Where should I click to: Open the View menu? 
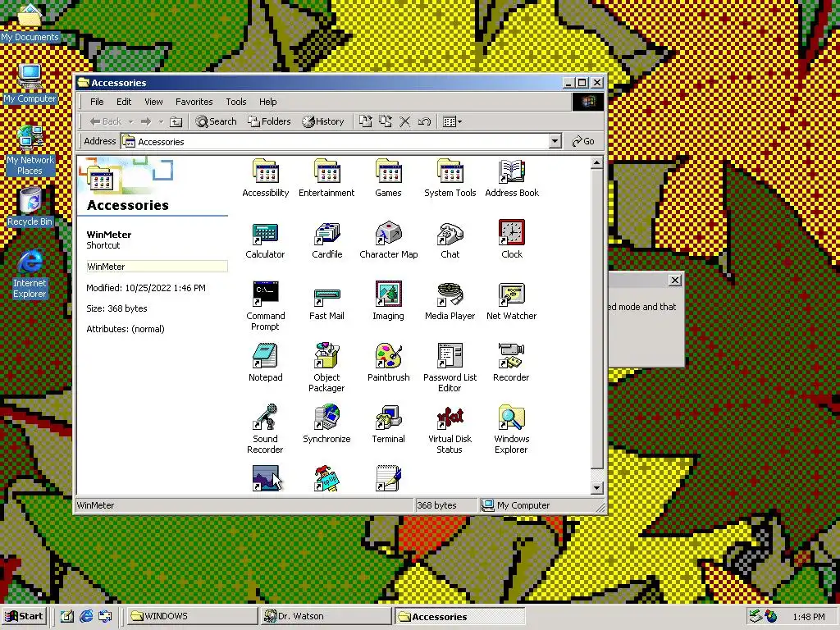153,102
